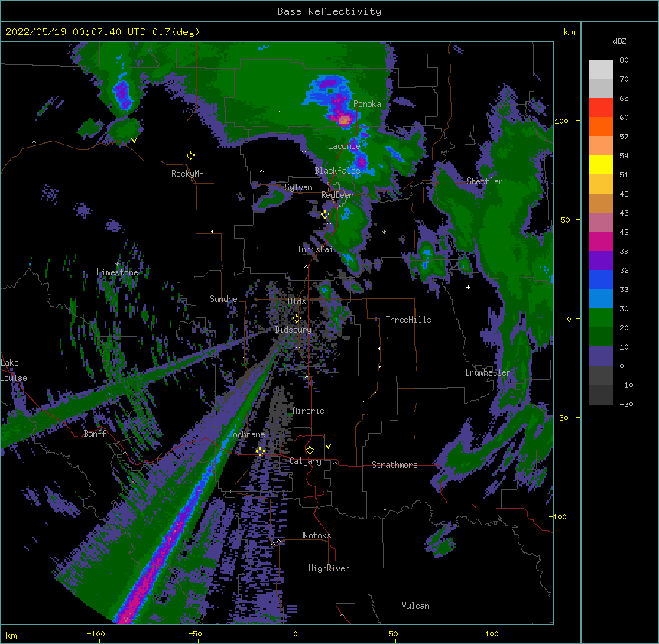Click the HighRiver town label
The height and width of the screenshot is (644, 659).
point(329,568)
